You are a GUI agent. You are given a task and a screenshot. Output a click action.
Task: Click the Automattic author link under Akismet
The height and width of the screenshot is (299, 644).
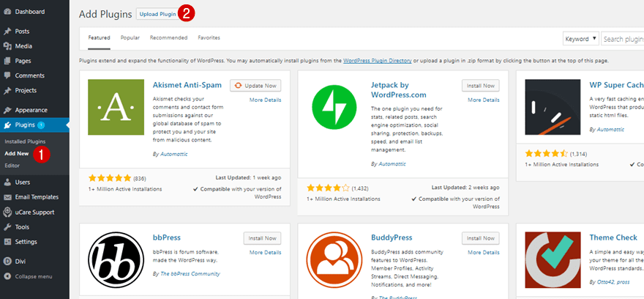click(173, 154)
